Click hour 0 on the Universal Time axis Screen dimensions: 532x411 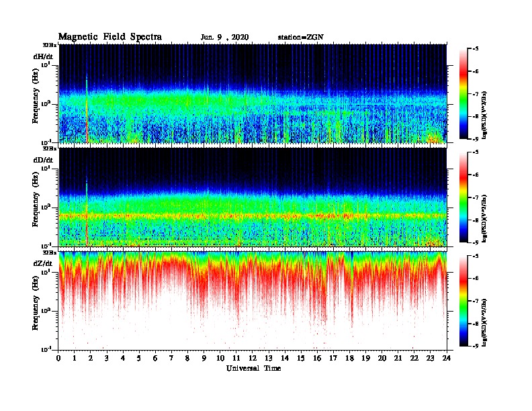coord(58,358)
